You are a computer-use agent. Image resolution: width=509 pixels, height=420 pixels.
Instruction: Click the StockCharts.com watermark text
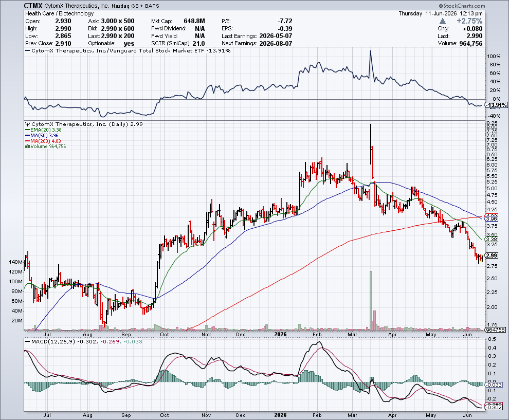pyautogui.click(x=462, y=6)
